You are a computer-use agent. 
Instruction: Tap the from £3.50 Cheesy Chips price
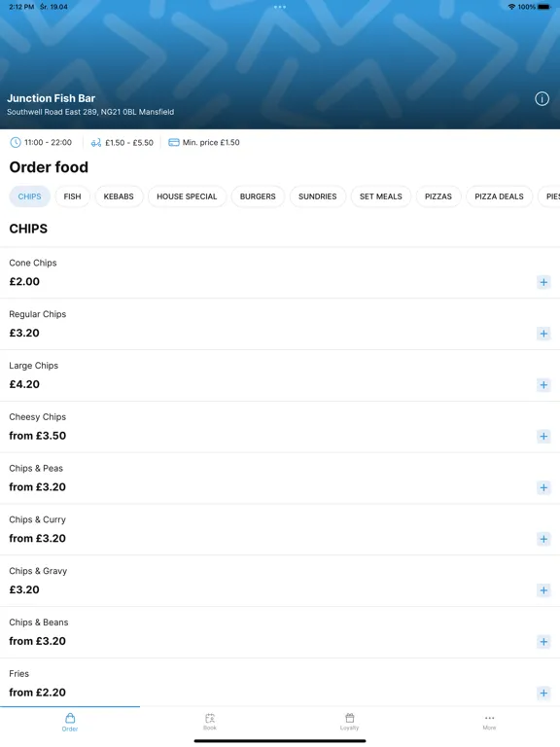(38, 436)
